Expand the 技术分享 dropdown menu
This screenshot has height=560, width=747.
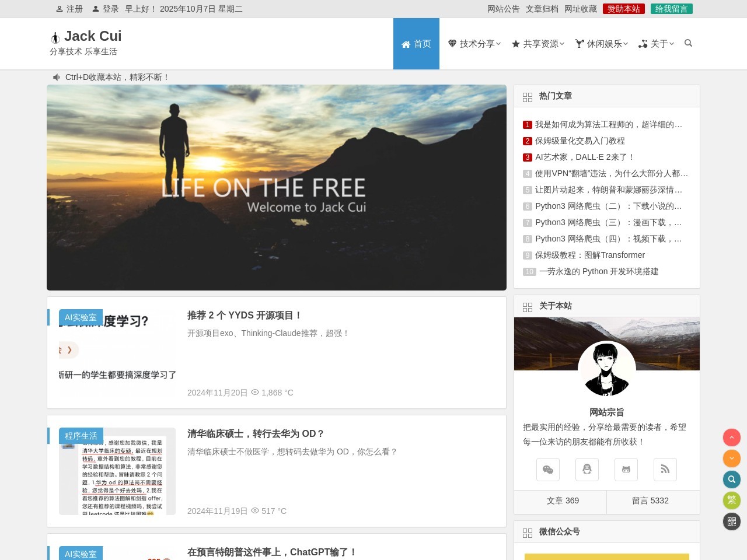coord(474,44)
